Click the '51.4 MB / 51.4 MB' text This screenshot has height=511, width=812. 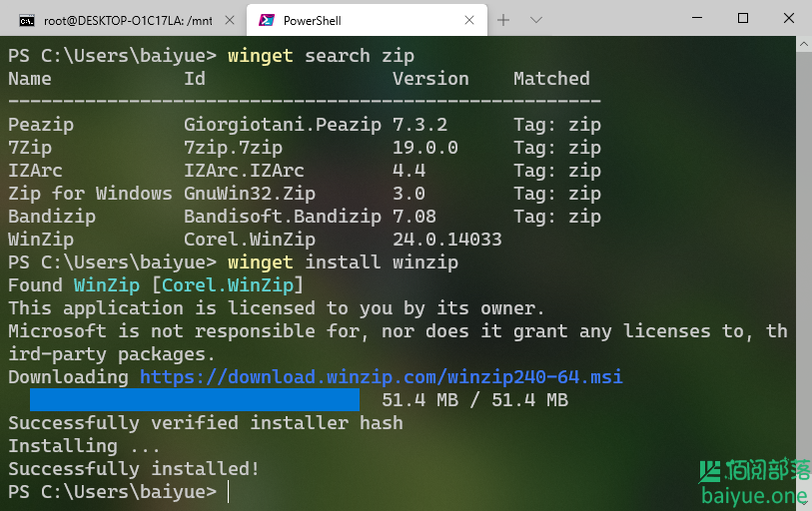(474, 399)
